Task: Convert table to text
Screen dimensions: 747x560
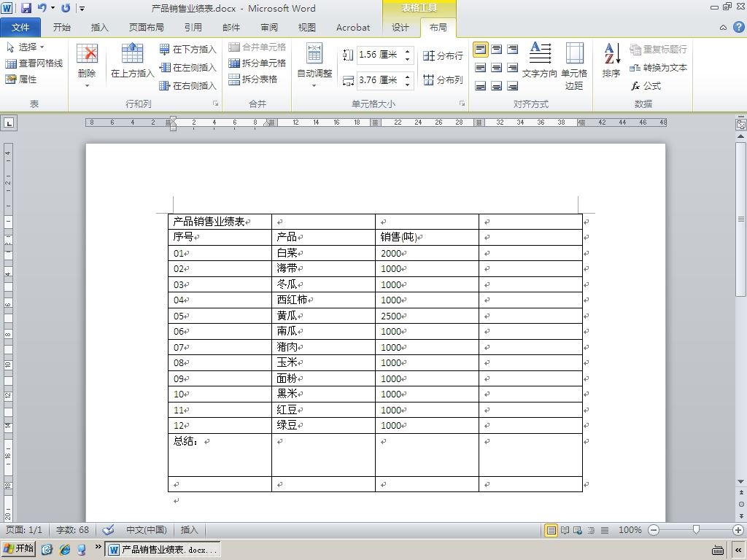Action: (x=659, y=68)
